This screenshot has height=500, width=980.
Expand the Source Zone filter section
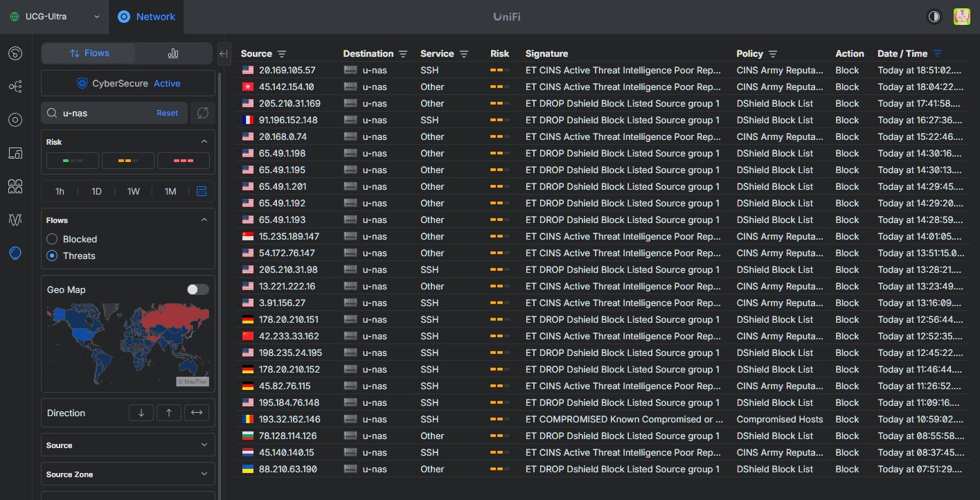click(127, 474)
